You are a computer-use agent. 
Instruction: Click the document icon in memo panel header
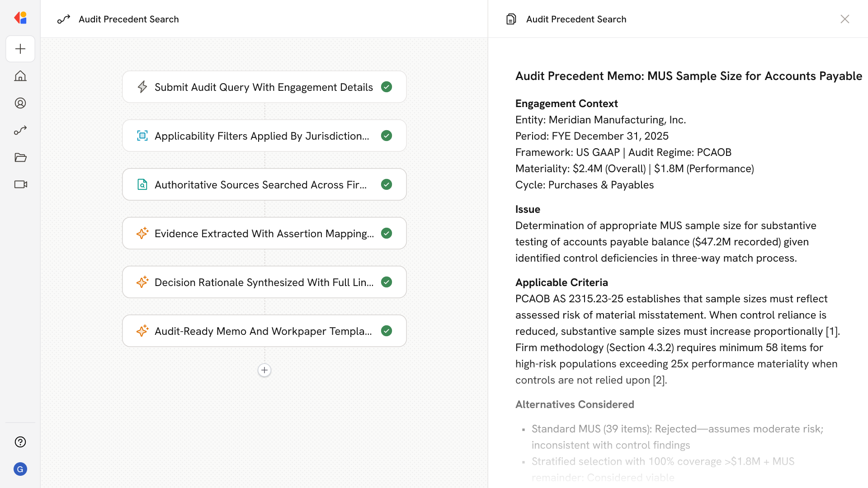coord(511,19)
